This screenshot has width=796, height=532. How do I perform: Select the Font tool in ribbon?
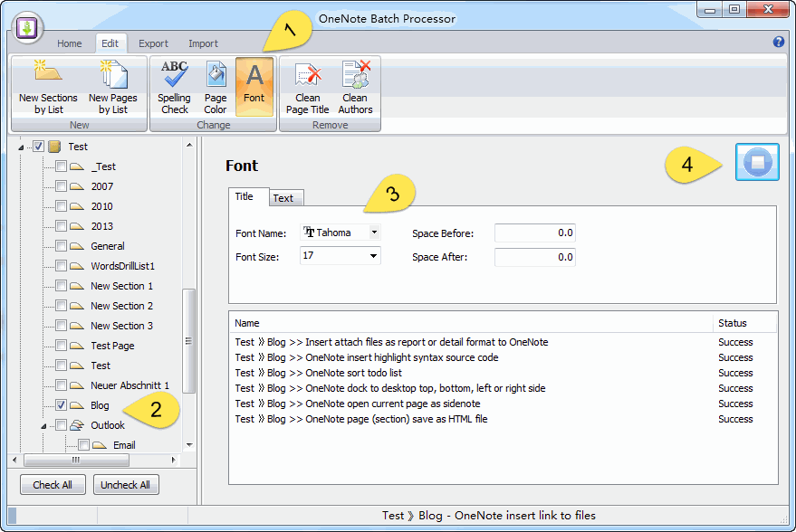pos(254,87)
